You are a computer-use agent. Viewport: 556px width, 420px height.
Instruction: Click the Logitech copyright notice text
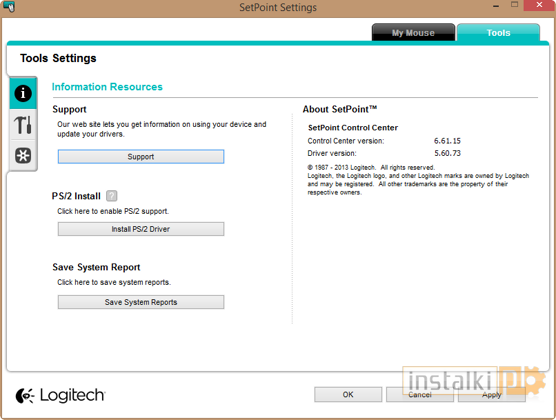point(418,180)
